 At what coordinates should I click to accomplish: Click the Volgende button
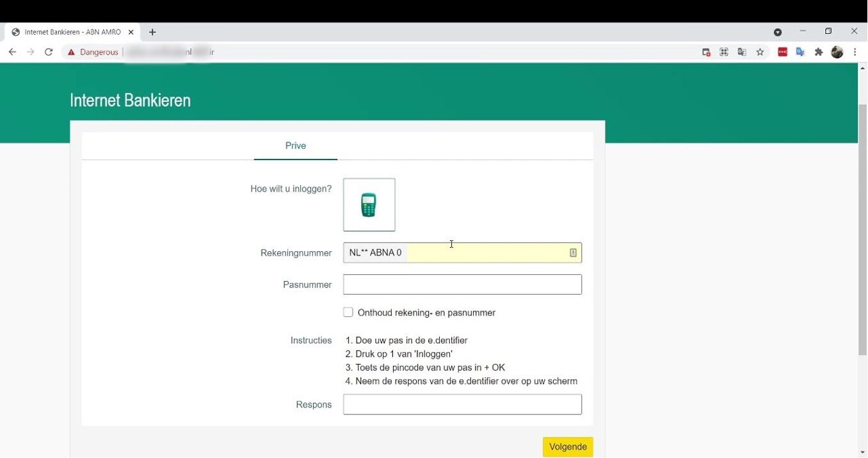(x=568, y=447)
